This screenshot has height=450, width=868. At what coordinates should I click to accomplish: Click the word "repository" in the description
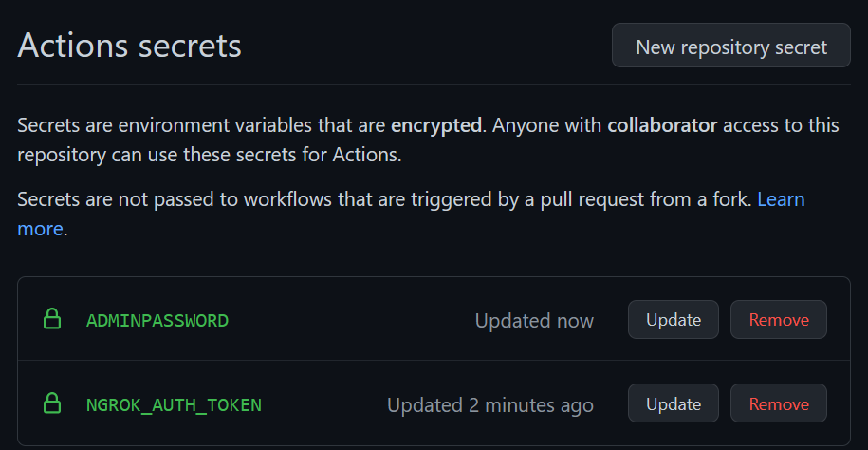click(x=59, y=155)
